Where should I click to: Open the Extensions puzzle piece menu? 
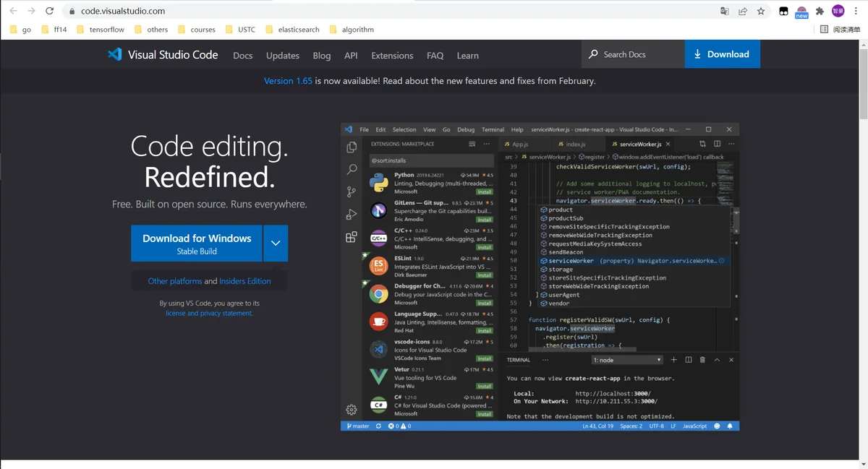(820, 12)
